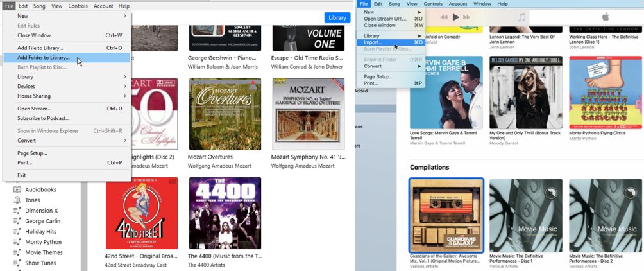
Task: Open the Help menu in Windows iTunes
Action: click(x=124, y=6)
